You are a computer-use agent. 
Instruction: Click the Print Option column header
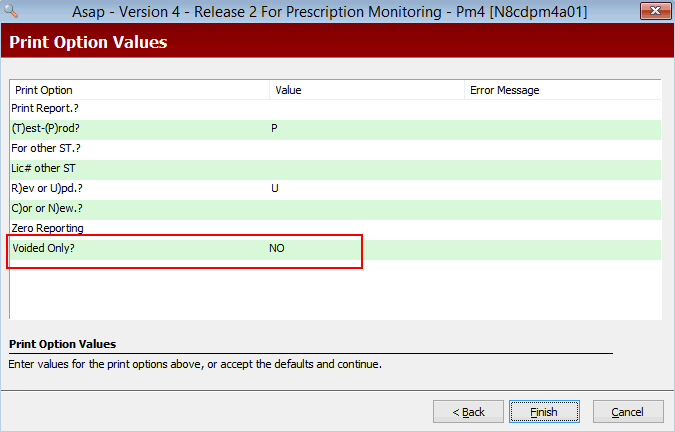point(140,90)
